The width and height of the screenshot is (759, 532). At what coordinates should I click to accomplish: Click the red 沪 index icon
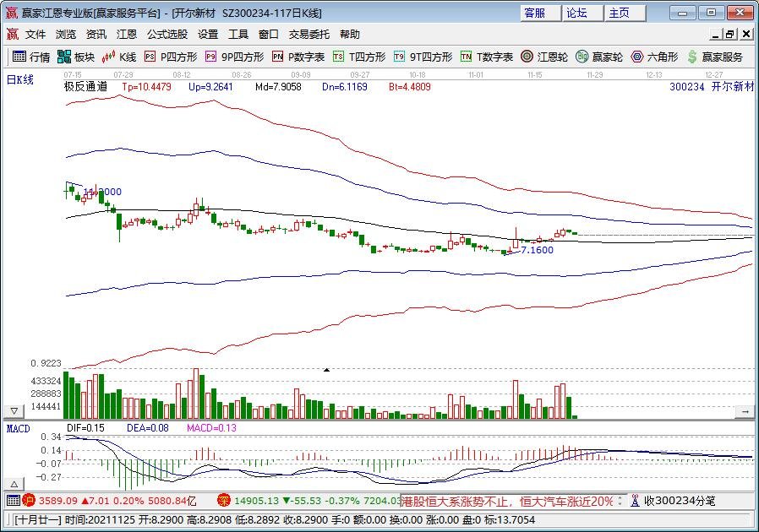[29, 501]
